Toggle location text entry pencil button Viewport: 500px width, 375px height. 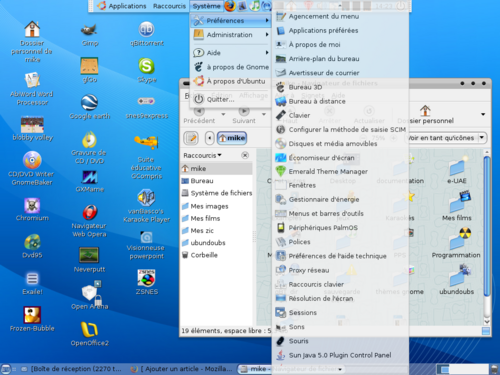tap(191, 138)
